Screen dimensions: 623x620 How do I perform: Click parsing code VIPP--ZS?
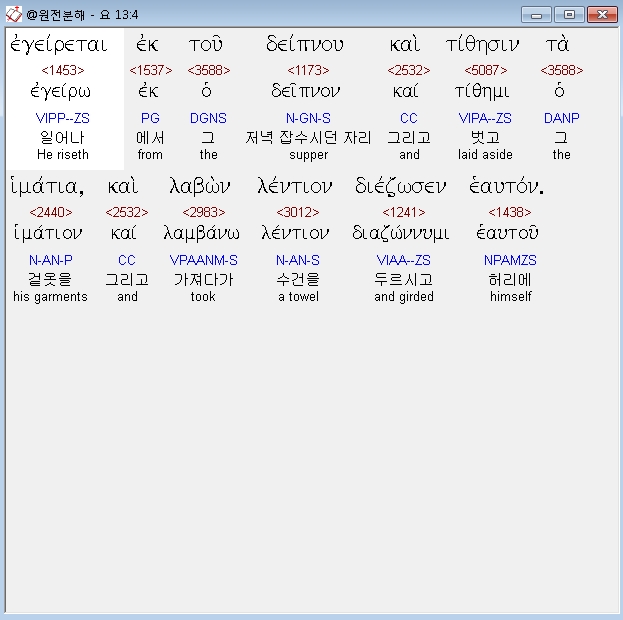[62, 118]
